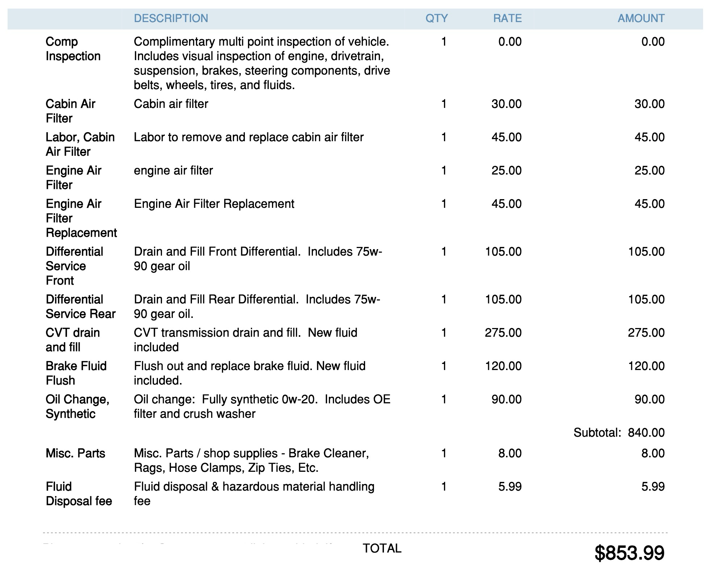
Task: Select the Brake Fluid Flush item name
Action: [76, 373]
